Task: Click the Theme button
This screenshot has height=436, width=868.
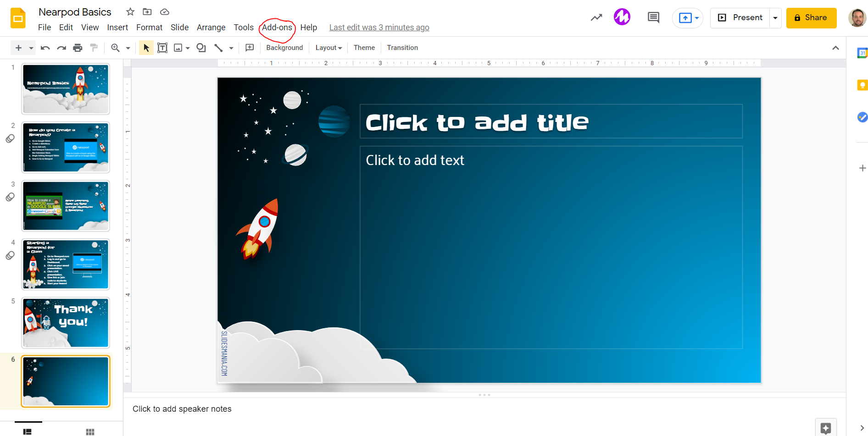Action: click(364, 48)
